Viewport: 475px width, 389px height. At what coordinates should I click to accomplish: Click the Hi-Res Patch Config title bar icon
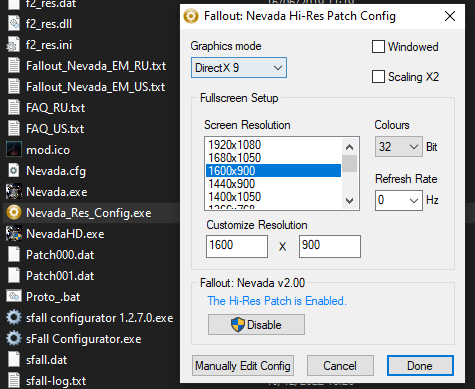point(191,16)
